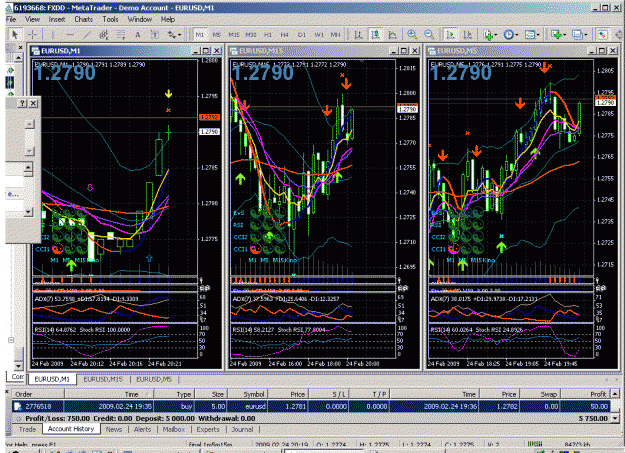Choose the trendline drawing tool
This screenshot has width=625, height=453.
click(87, 35)
